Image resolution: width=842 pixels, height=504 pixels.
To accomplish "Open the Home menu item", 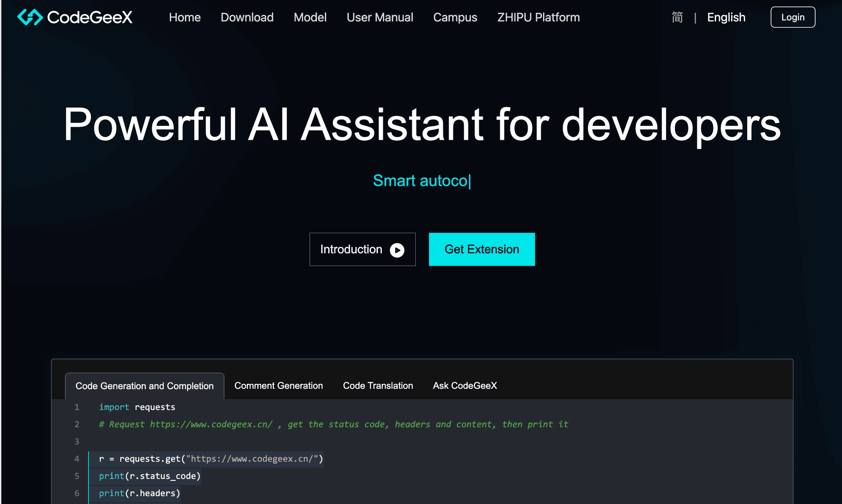I will coord(185,17).
